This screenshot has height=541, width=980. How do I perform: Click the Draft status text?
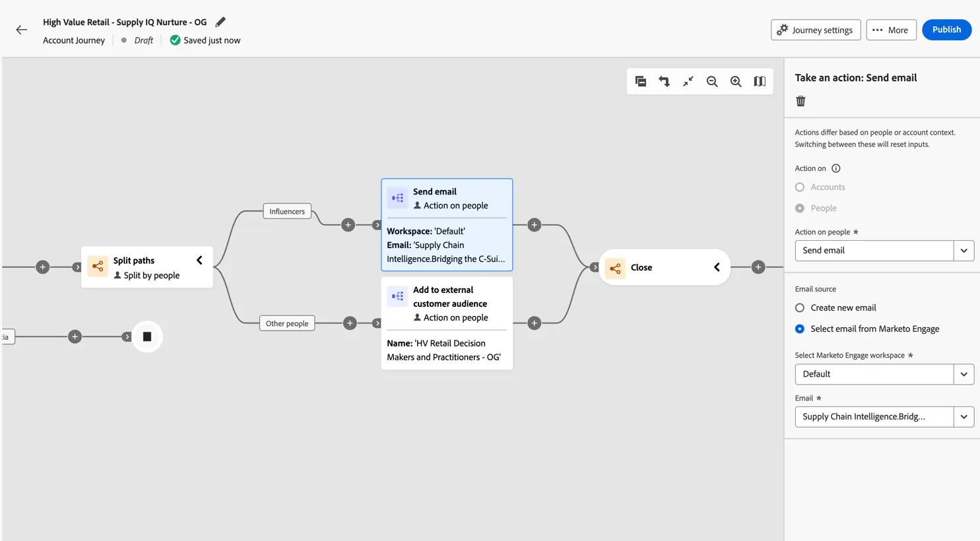[x=143, y=40]
